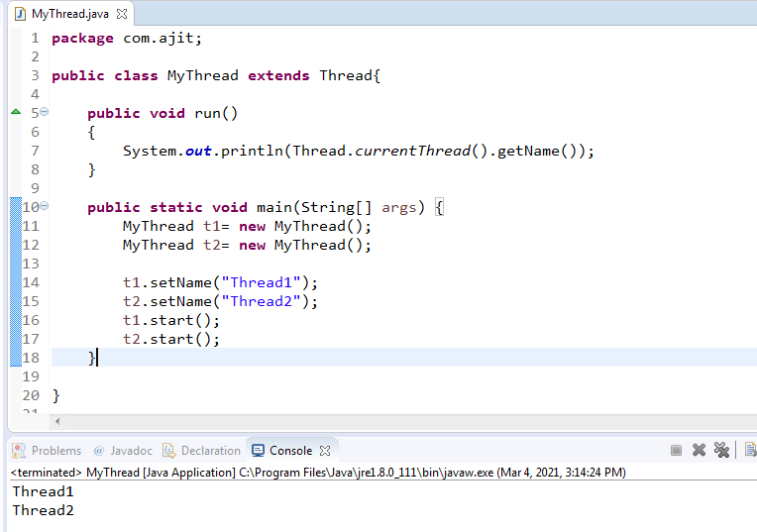757x532 pixels.
Task: Click the "Thread1" string literal on line 14
Action: pos(265,282)
